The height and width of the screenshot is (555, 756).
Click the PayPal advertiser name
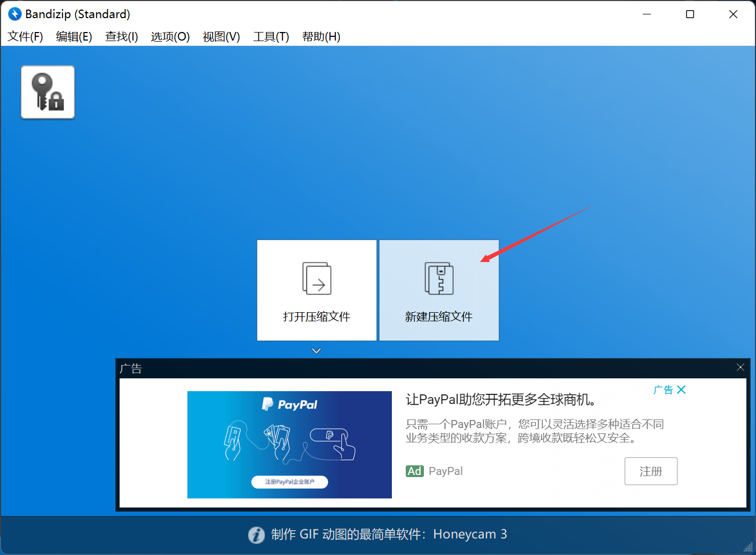446,471
